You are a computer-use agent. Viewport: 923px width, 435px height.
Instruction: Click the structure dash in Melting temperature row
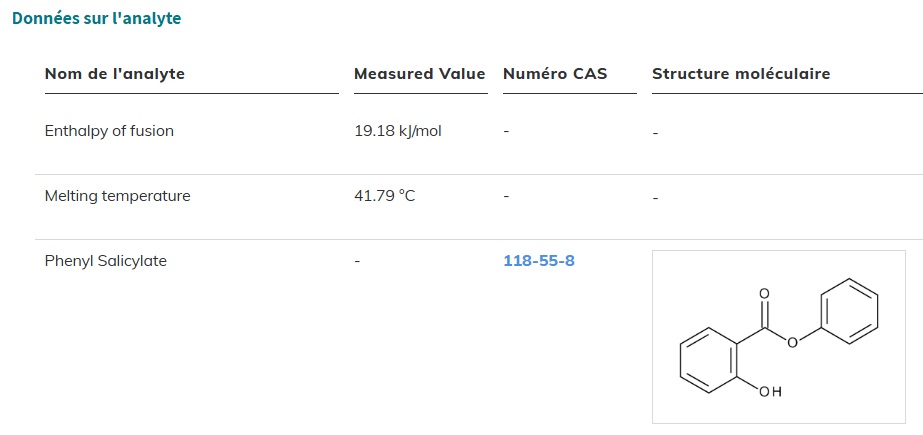(x=655, y=198)
